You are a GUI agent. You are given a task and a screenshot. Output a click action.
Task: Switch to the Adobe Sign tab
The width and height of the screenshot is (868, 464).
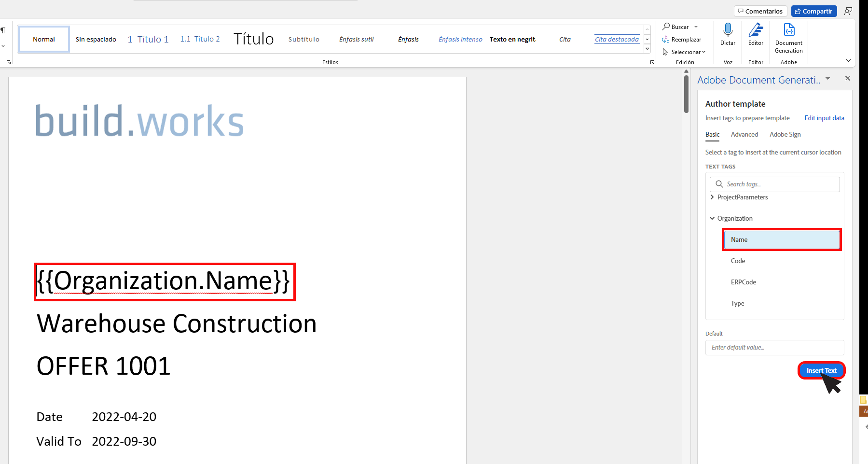click(785, 135)
